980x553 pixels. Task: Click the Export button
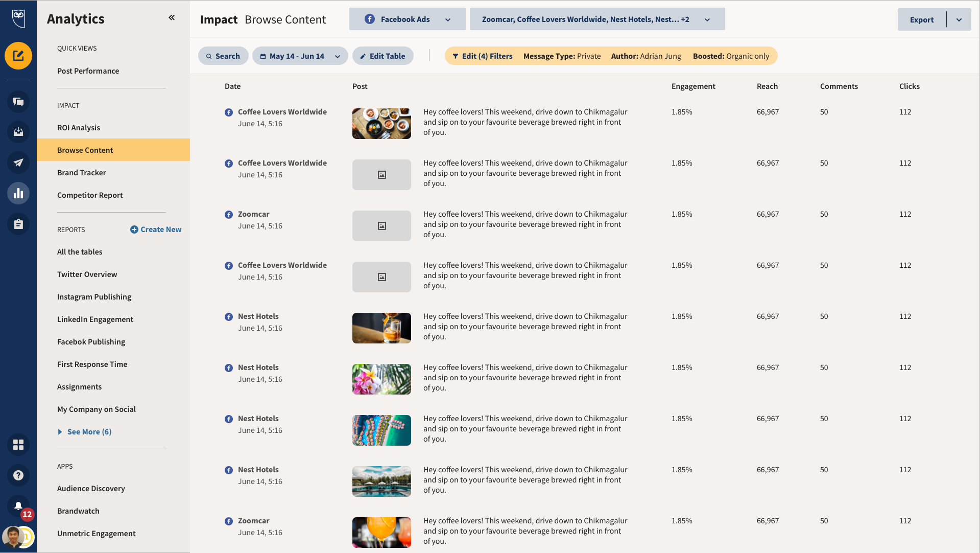922,19
